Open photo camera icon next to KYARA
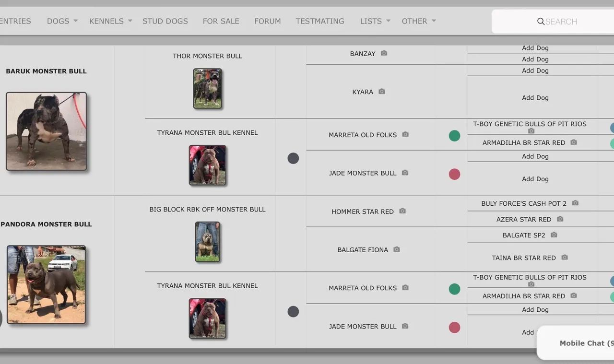Image resolution: width=614 pixels, height=364 pixels. (381, 92)
